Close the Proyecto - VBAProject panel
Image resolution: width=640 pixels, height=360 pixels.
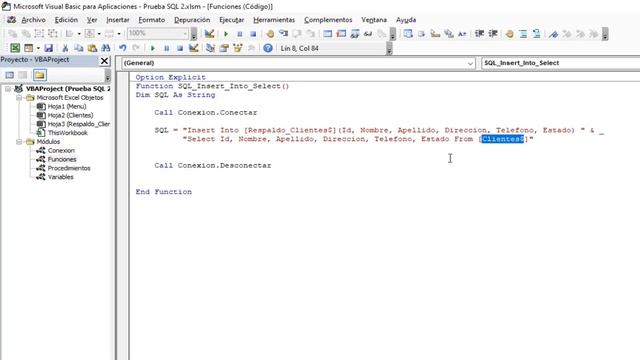(x=104, y=61)
